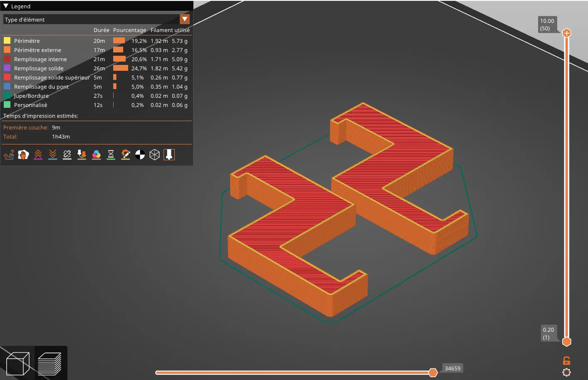Toggle shells wireframe cube icon

(x=154, y=155)
